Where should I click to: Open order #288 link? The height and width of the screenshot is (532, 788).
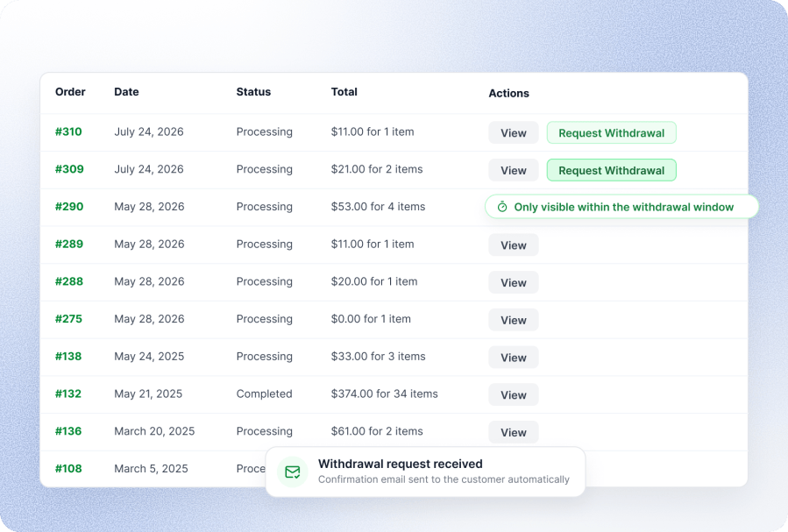[x=69, y=281]
